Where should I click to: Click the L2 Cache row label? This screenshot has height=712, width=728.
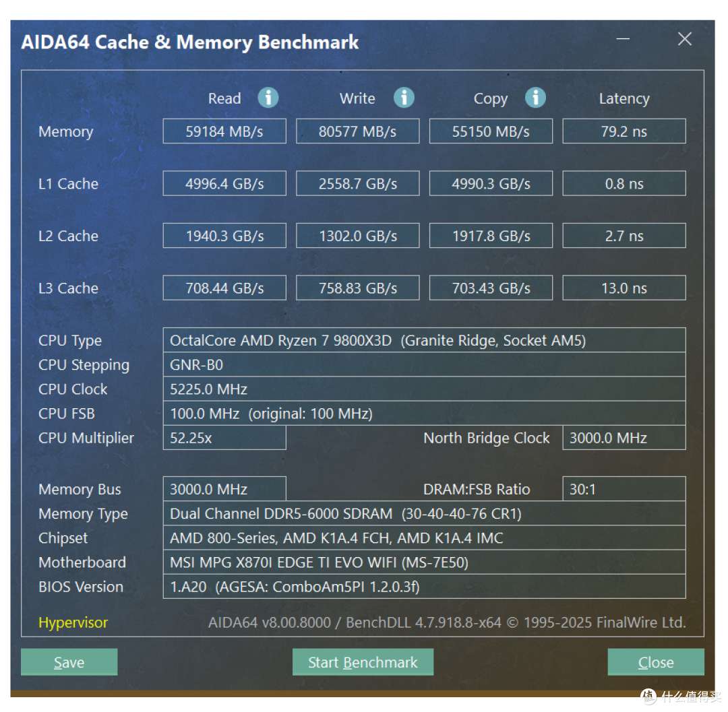(68, 236)
